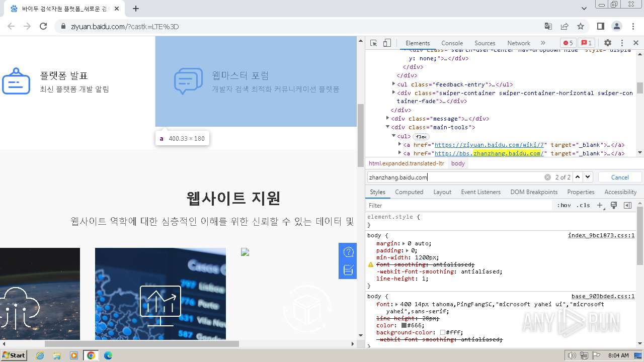
Task: Click the #666 color swatch
Action: coord(404,325)
